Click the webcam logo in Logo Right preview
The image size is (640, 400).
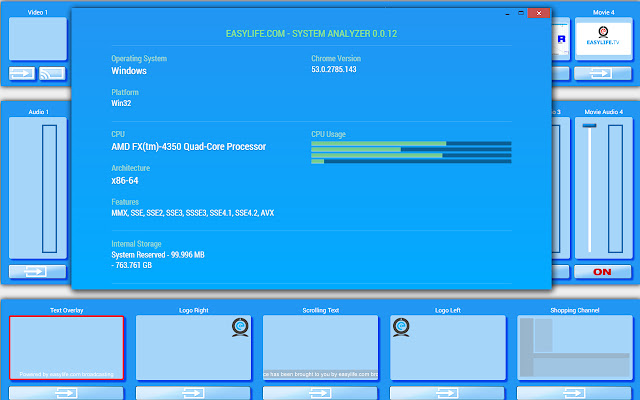click(x=240, y=327)
